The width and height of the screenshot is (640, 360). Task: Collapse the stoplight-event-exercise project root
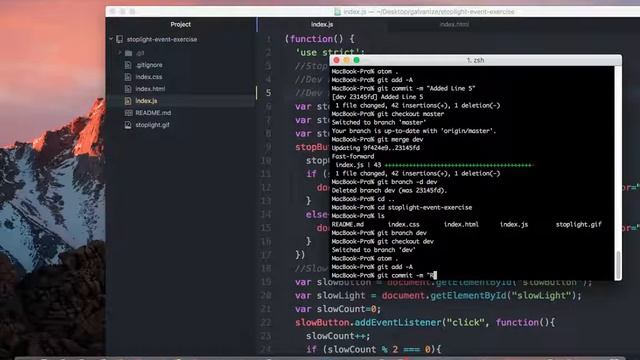pos(111,39)
